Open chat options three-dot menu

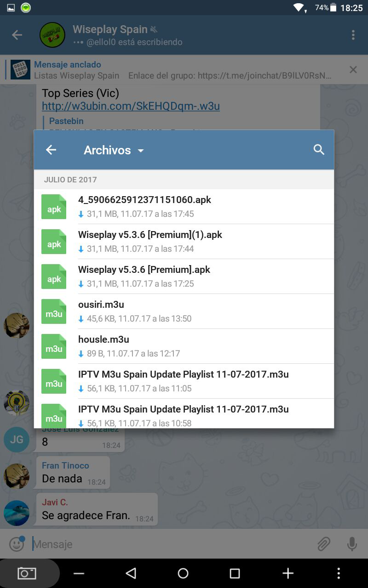point(353,35)
